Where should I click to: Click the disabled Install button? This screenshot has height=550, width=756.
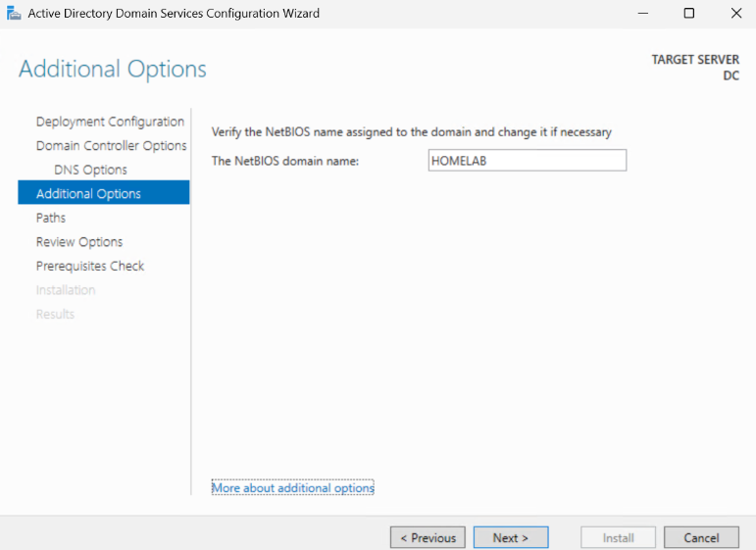pyautogui.click(x=618, y=537)
